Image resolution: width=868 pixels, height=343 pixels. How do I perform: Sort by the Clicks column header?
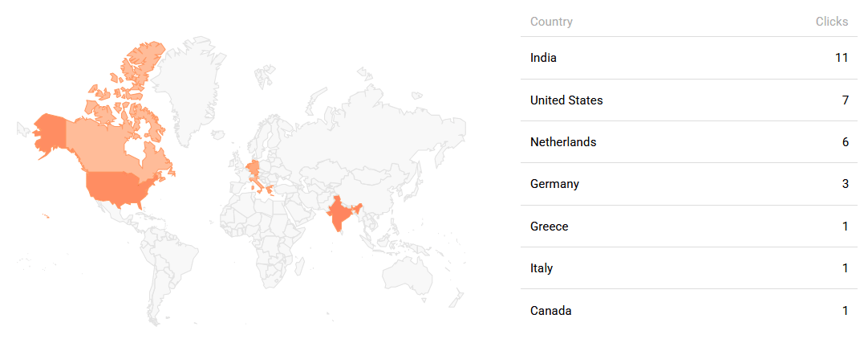pos(831,22)
